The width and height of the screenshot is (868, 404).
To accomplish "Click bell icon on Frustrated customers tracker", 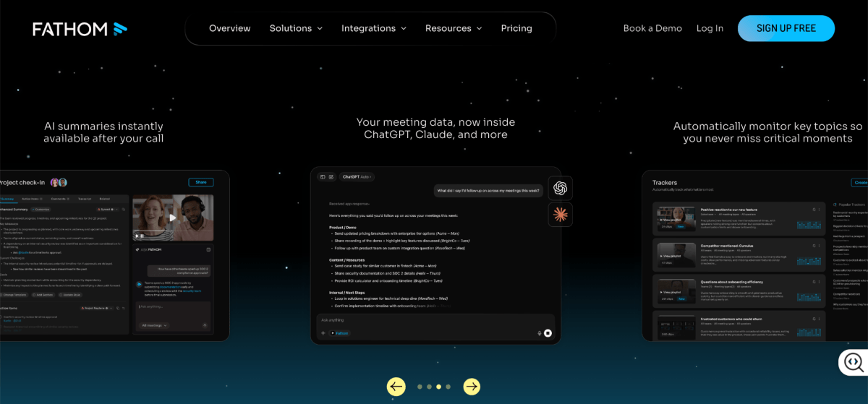I will click(x=814, y=319).
